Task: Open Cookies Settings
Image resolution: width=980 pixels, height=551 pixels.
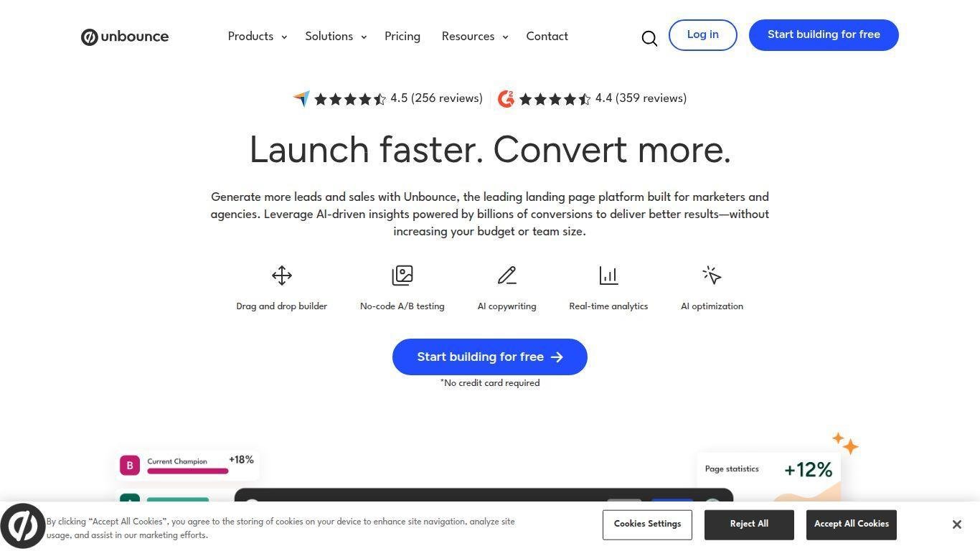Action: pyautogui.click(x=647, y=524)
